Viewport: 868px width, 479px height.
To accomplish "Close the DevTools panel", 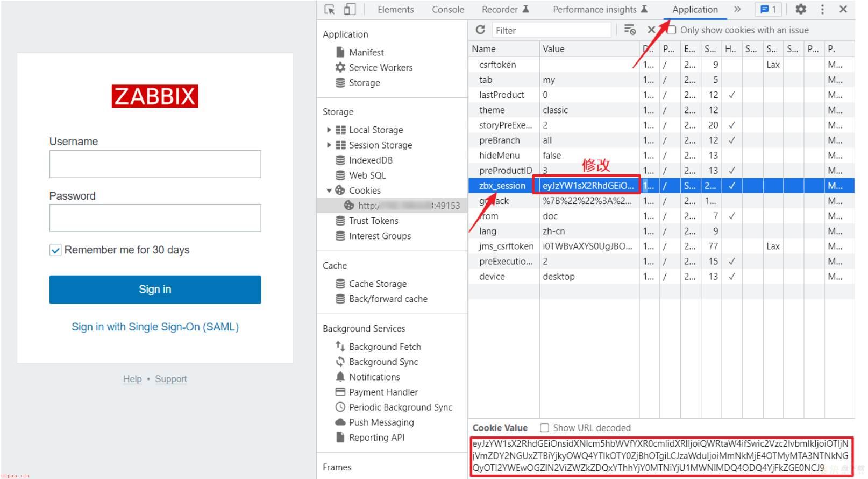I will tap(843, 9).
